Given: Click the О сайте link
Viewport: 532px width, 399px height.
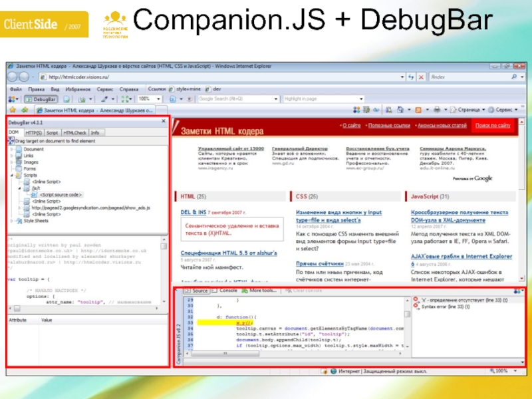Looking at the screenshot, I should pos(351,125).
